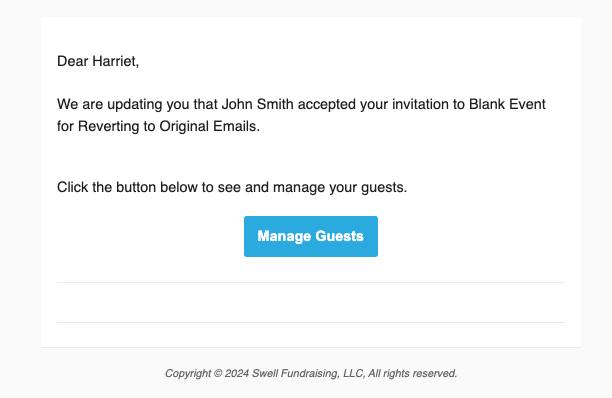
Task: Click the word 'Guests' on the blue button
Action: [340, 236]
